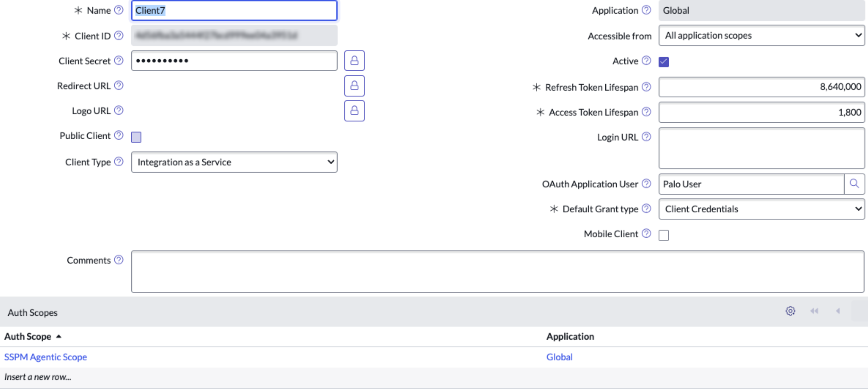Open the Global application link
The width and height of the screenshot is (868, 389).
click(x=559, y=357)
